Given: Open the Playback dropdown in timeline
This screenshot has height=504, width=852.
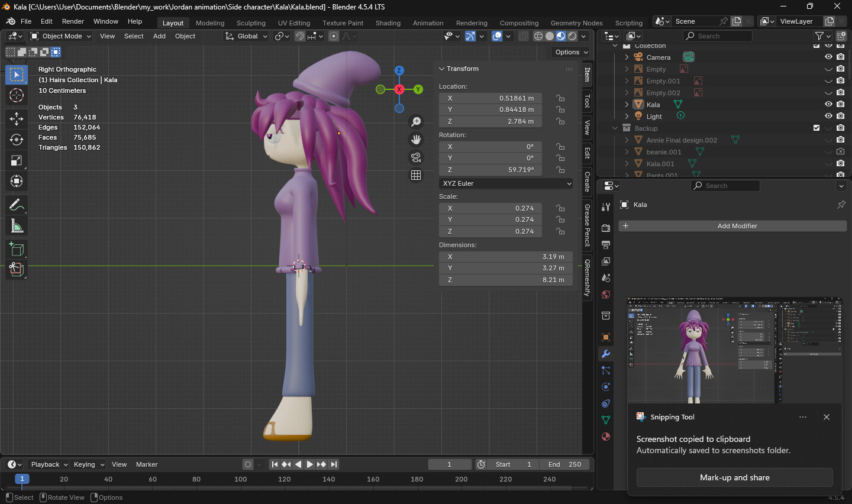Looking at the screenshot, I should (x=49, y=464).
